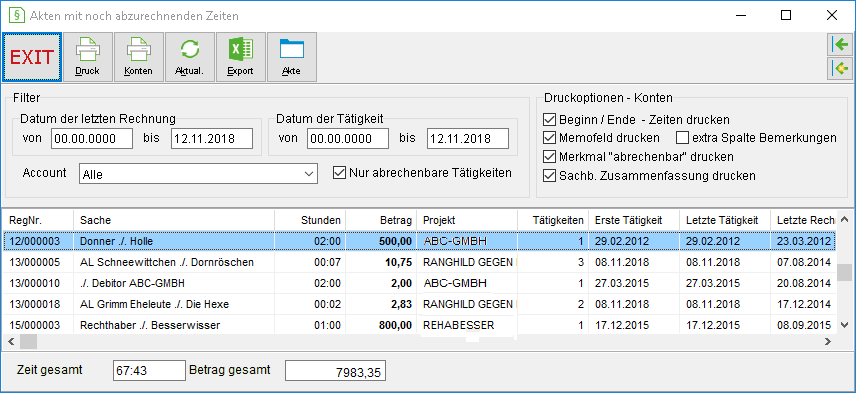Open the Account dropdown showing Alle

pyautogui.click(x=198, y=174)
